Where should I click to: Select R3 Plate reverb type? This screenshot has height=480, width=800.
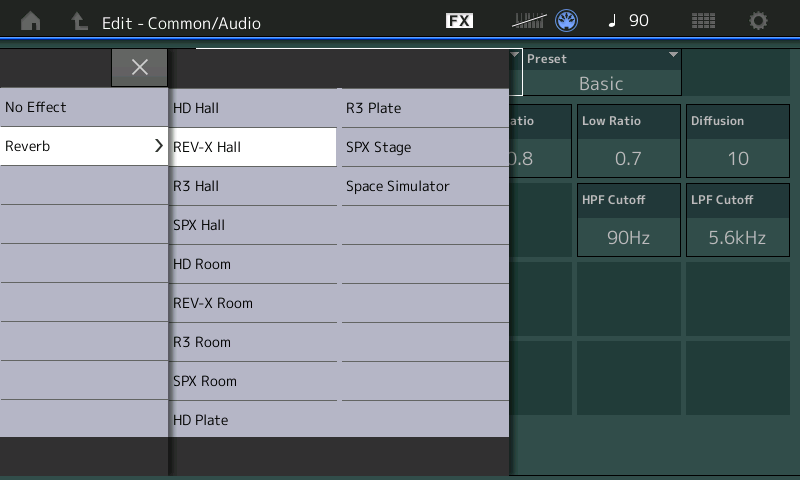pyautogui.click(x=425, y=108)
